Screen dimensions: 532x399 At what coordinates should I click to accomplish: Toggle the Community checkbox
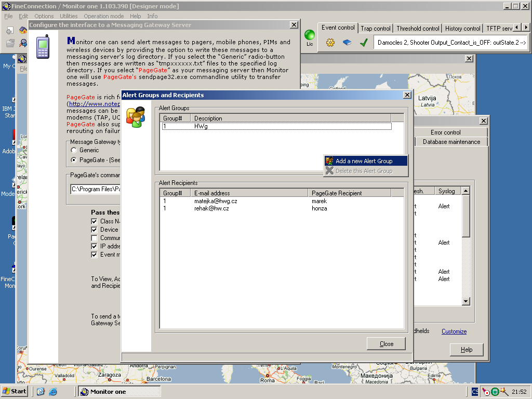tap(95, 238)
